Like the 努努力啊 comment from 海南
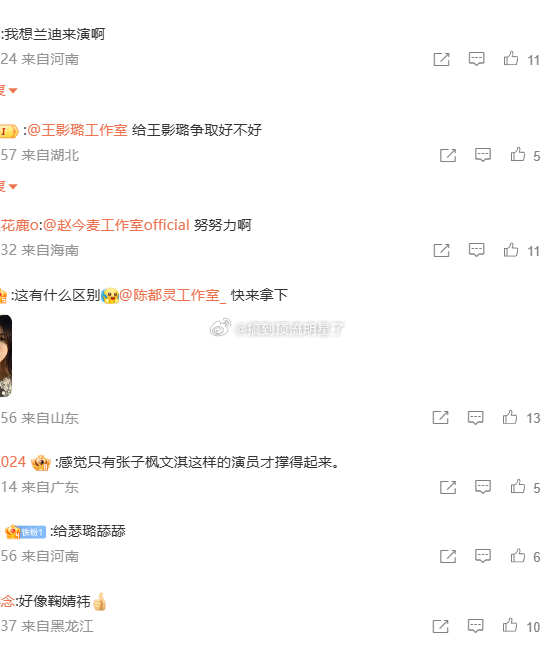This screenshot has width=558, height=657. point(511,250)
